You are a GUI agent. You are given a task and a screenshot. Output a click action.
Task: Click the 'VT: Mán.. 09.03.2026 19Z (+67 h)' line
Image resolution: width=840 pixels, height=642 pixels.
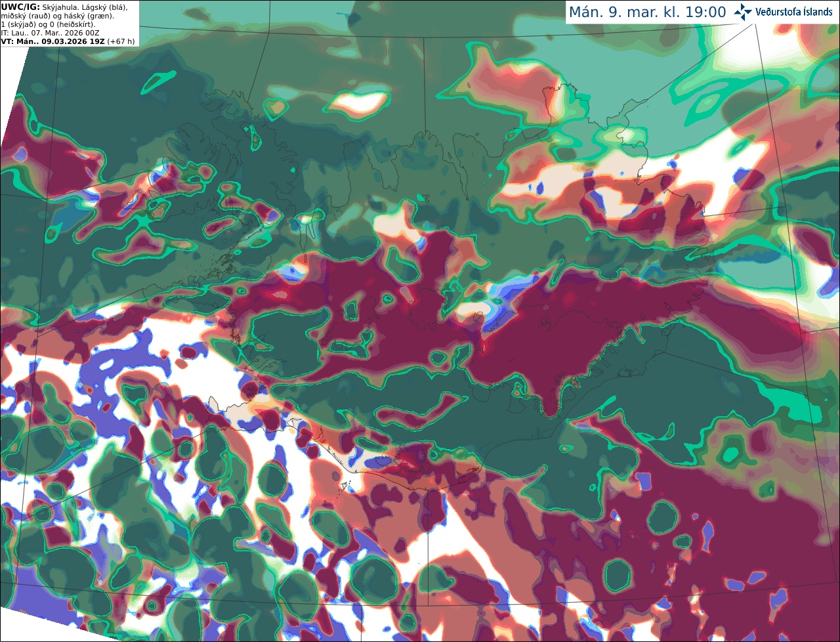68,41
